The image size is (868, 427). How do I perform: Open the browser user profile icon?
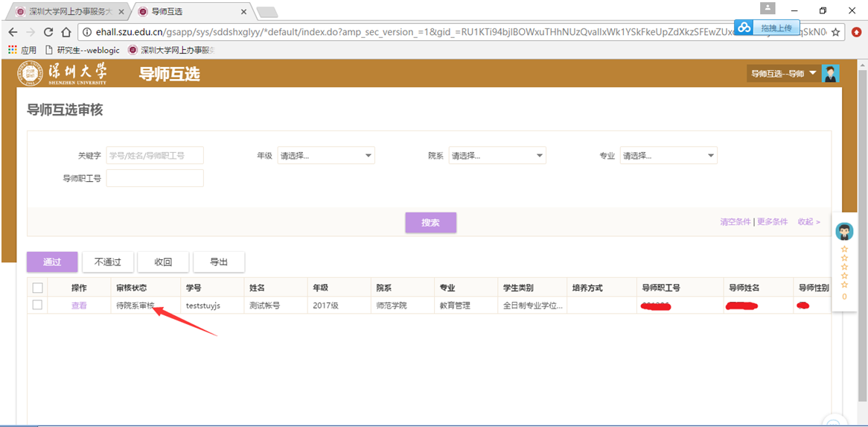click(768, 8)
